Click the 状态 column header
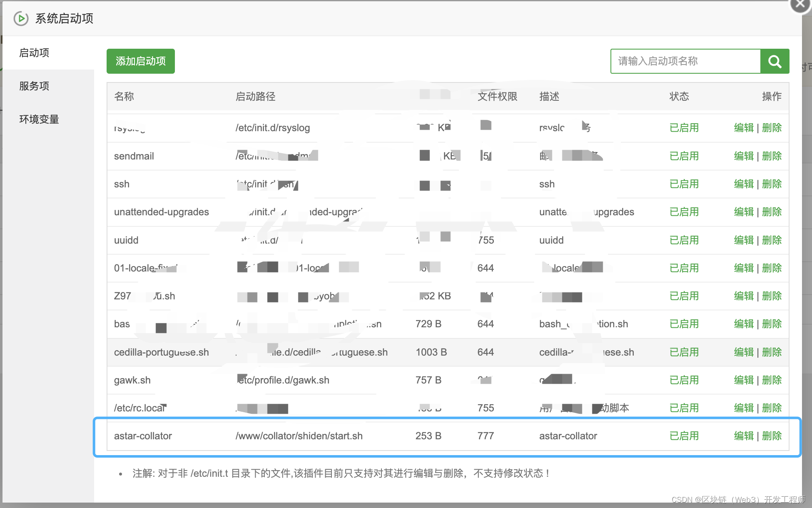812x508 pixels. [679, 97]
